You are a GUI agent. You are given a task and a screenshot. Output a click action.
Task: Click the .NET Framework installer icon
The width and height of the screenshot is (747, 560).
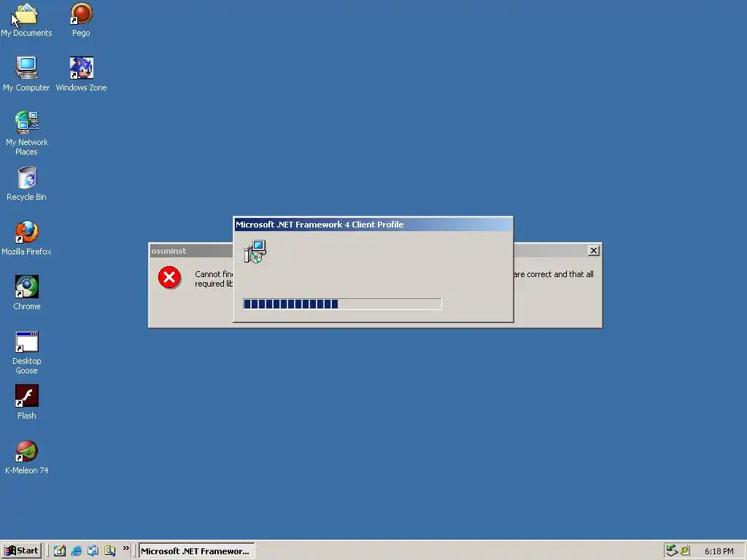(x=255, y=252)
